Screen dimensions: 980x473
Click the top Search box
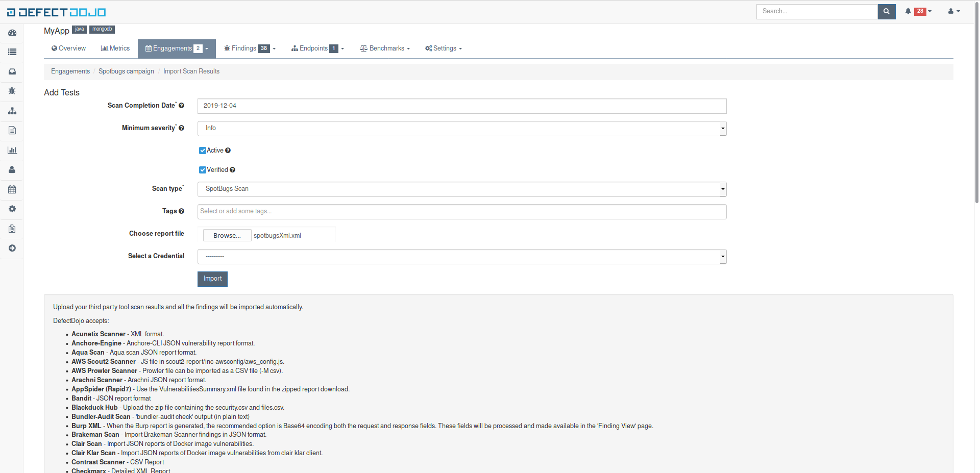tap(817, 11)
